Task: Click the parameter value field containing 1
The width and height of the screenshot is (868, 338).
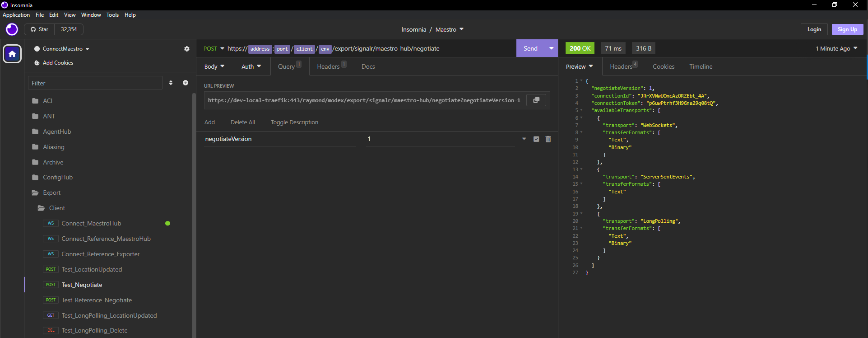Action: [x=440, y=139]
